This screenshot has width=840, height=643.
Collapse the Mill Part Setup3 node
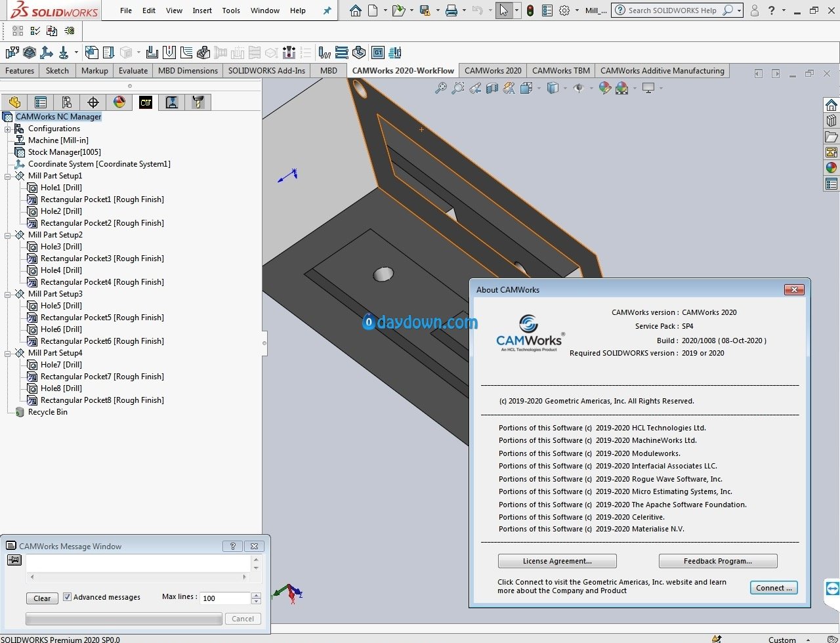point(8,294)
